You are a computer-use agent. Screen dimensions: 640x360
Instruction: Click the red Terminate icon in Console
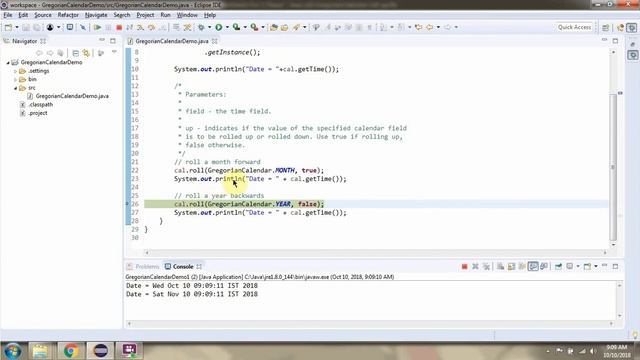click(464, 267)
